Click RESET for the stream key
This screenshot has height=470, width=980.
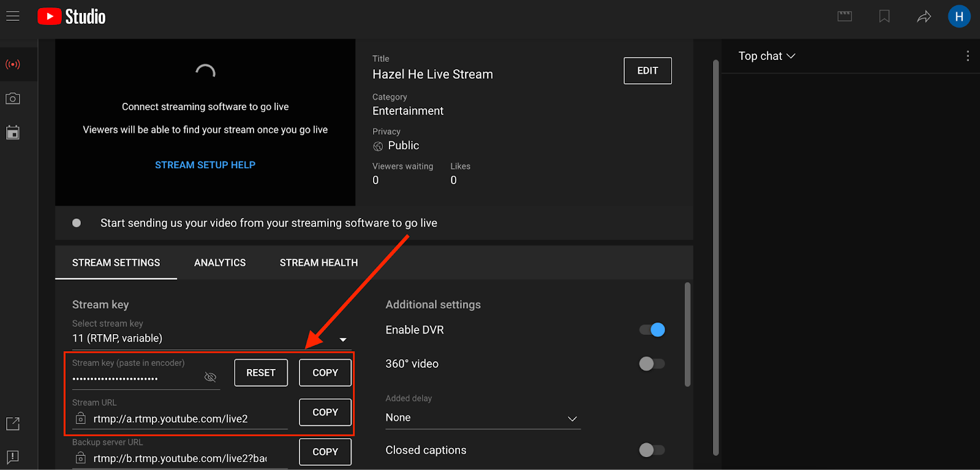tap(261, 373)
